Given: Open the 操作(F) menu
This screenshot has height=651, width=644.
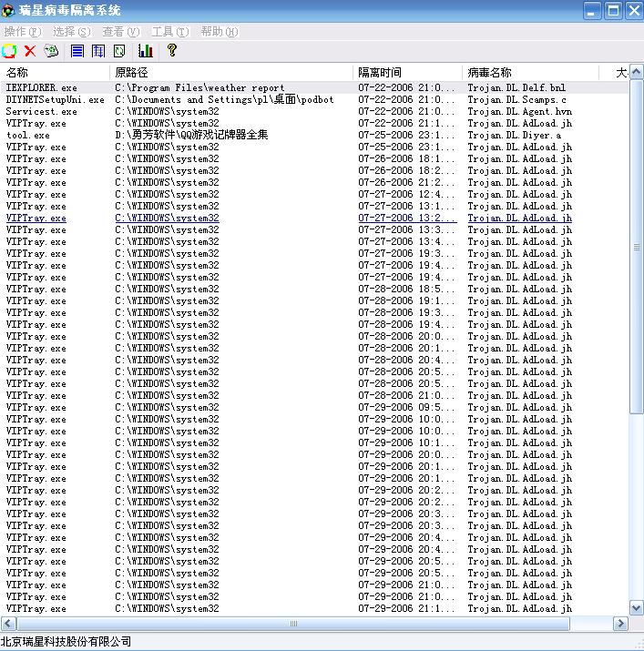Looking at the screenshot, I should pos(21,32).
